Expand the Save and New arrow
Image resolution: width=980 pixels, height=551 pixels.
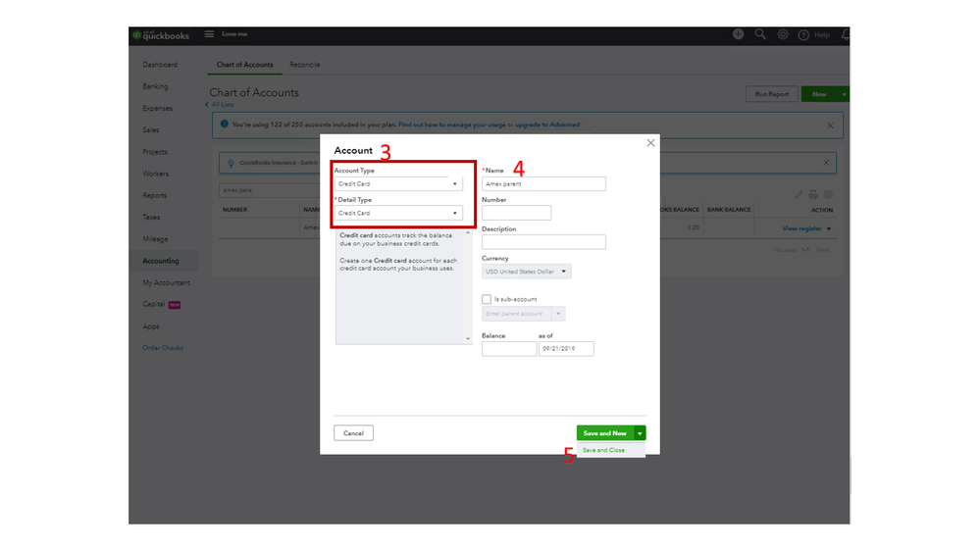click(x=640, y=433)
